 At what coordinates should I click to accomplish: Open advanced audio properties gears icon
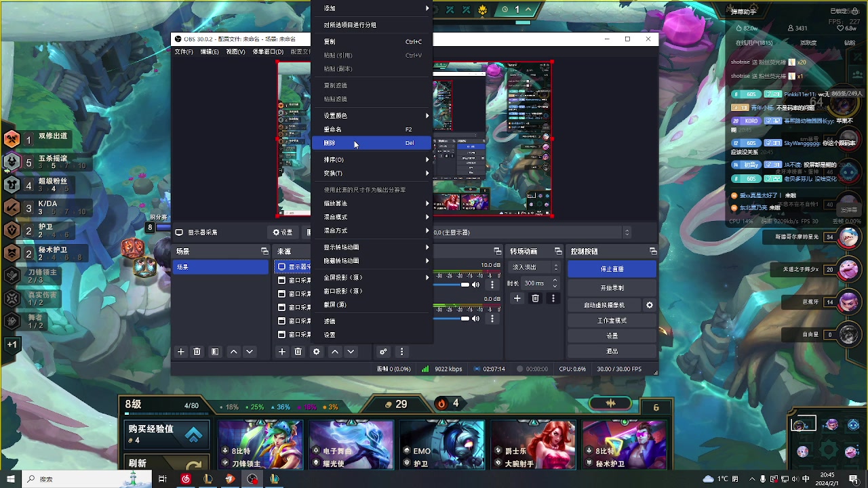point(383,352)
